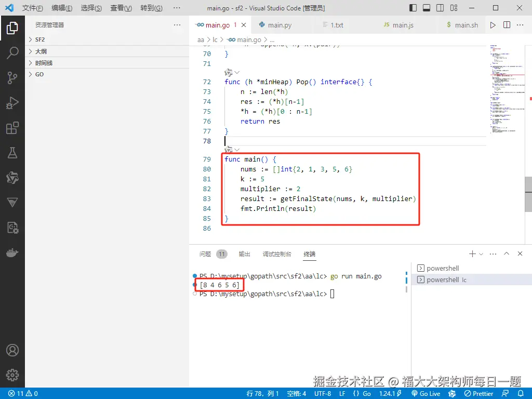The image size is (532, 399).
Task: Open the 查看(V) menu
Action: point(121,8)
